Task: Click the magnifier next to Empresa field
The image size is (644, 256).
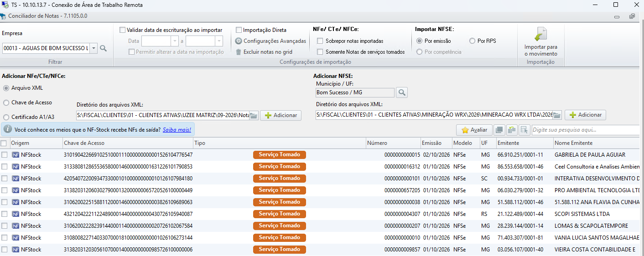Action: click(104, 48)
